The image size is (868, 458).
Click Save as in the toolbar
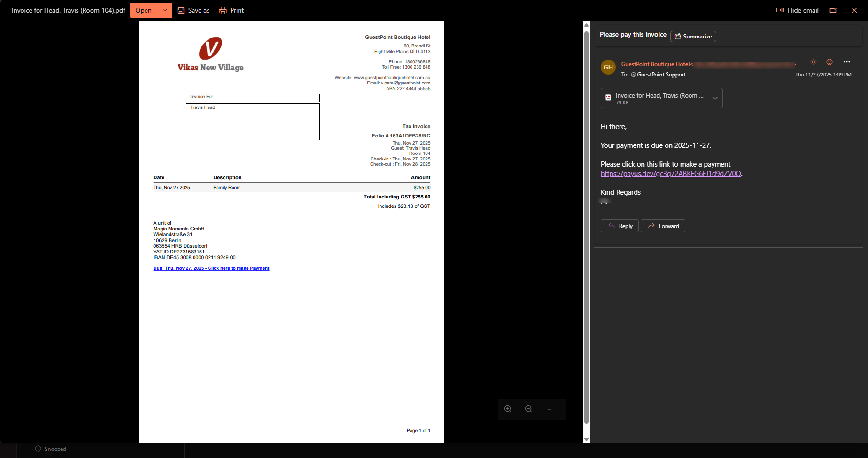(194, 10)
